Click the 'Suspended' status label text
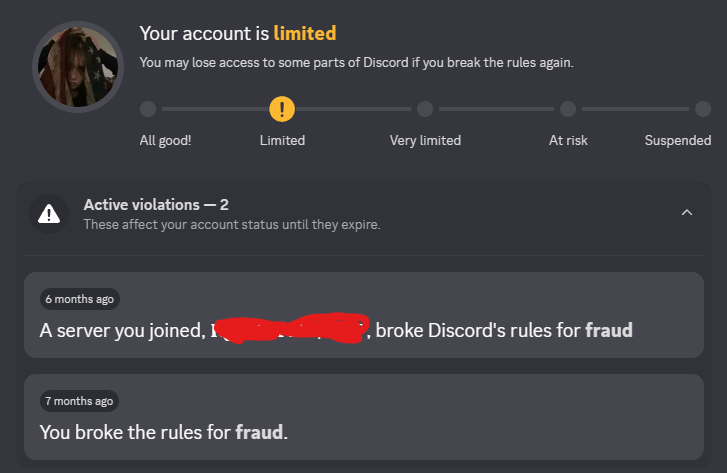The image size is (727, 473). click(677, 140)
